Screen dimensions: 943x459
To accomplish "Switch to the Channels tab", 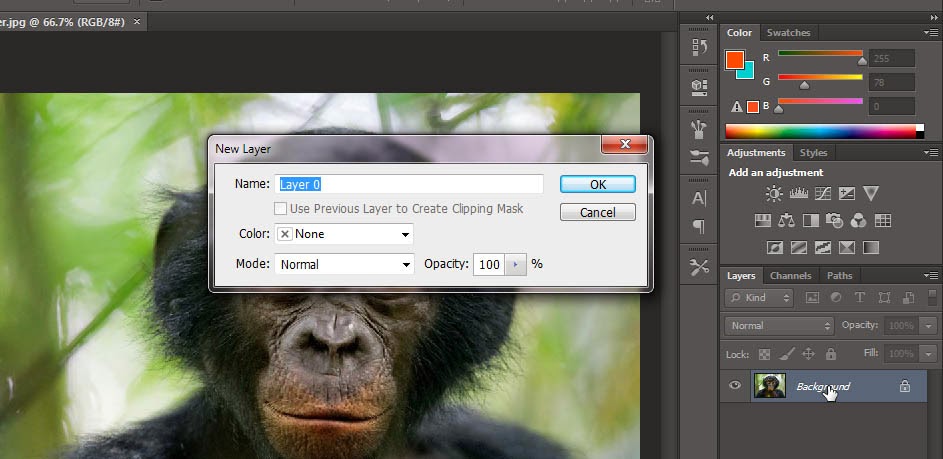I will click(x=790, y=276).
